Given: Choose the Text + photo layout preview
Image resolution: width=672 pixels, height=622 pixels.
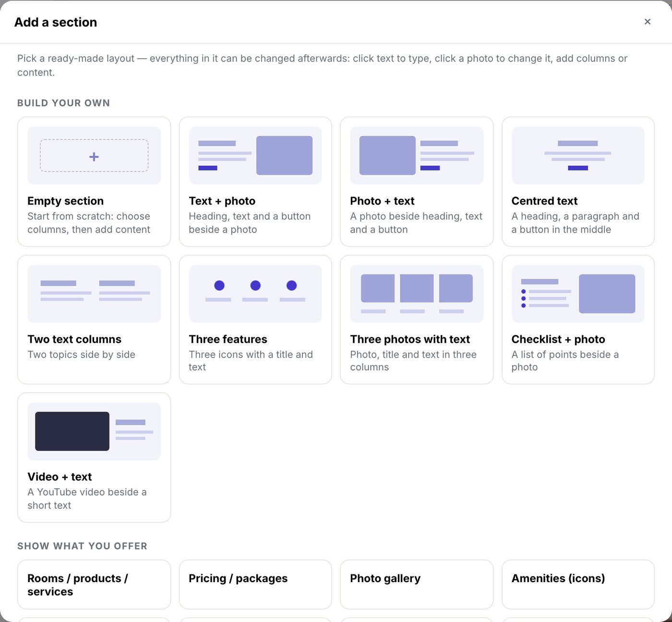Looking at the screenshot, I should tap(255, 156).
